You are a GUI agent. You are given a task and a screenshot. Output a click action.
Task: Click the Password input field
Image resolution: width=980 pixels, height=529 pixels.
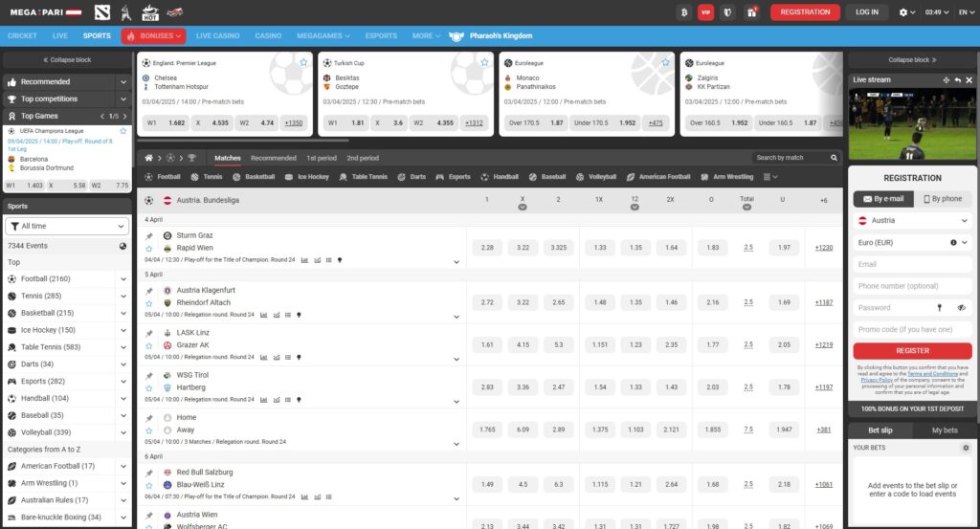[x=894, y=308]
